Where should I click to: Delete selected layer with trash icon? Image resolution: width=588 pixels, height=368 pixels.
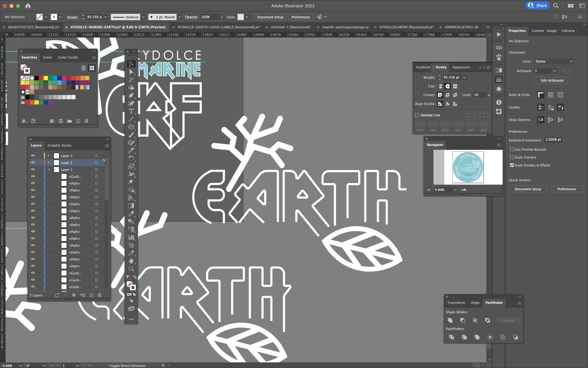pyautogui.click(x=99, y=295)
